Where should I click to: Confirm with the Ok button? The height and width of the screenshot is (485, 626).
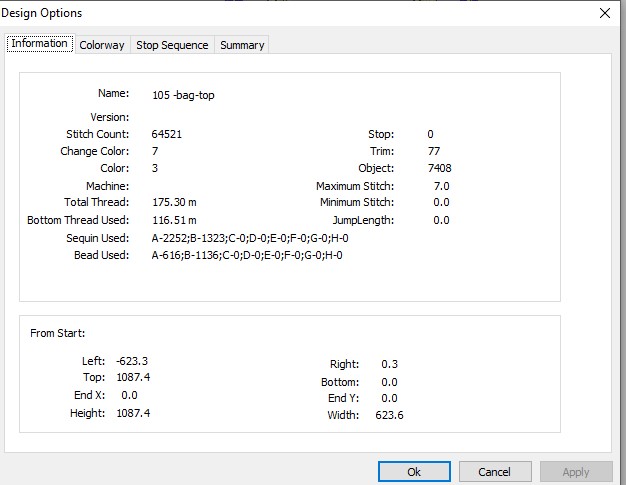[414, 472]
